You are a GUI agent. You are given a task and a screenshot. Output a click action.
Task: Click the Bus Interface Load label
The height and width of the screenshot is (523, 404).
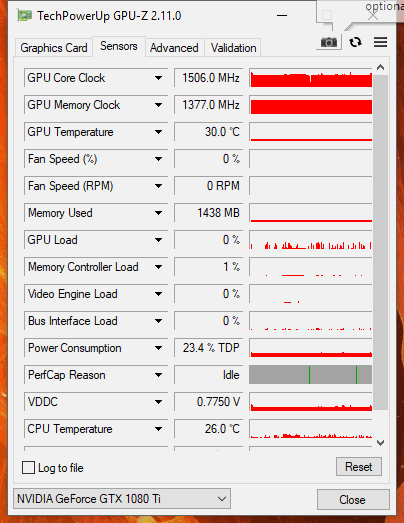(73, 321)
